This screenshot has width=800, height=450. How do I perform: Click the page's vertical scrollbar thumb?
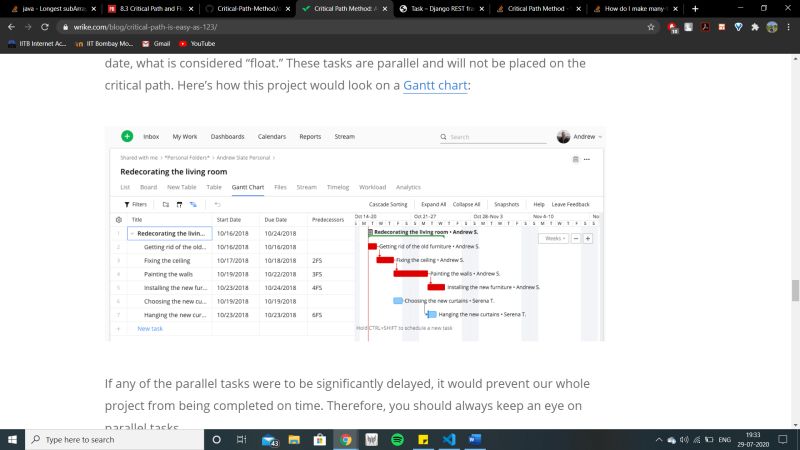coord(795,290)
